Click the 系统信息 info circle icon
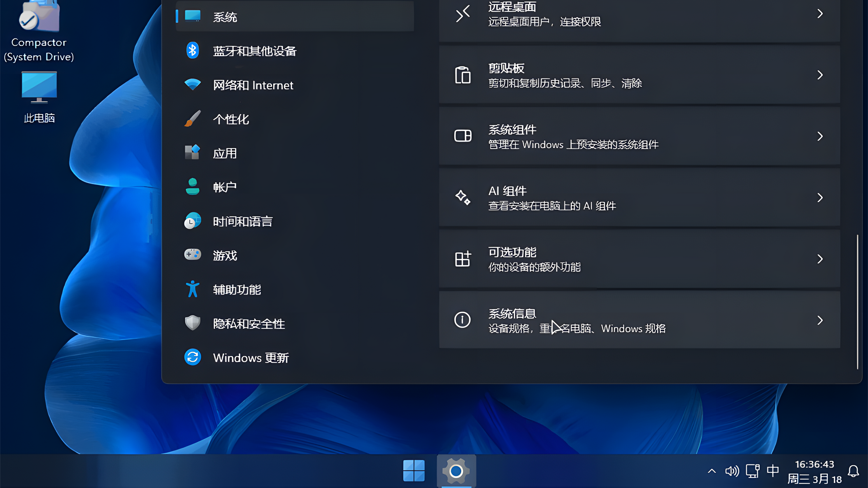 pyautogui.click(x=462, y=320)
